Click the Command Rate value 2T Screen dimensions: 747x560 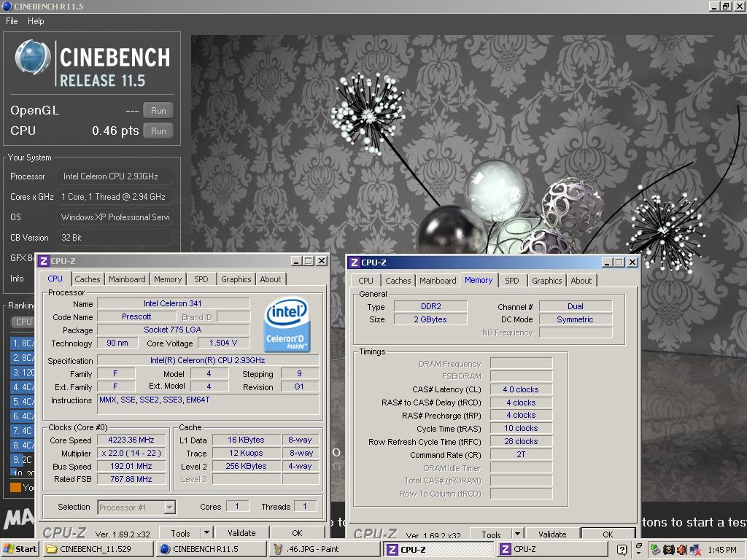[521, 454]
